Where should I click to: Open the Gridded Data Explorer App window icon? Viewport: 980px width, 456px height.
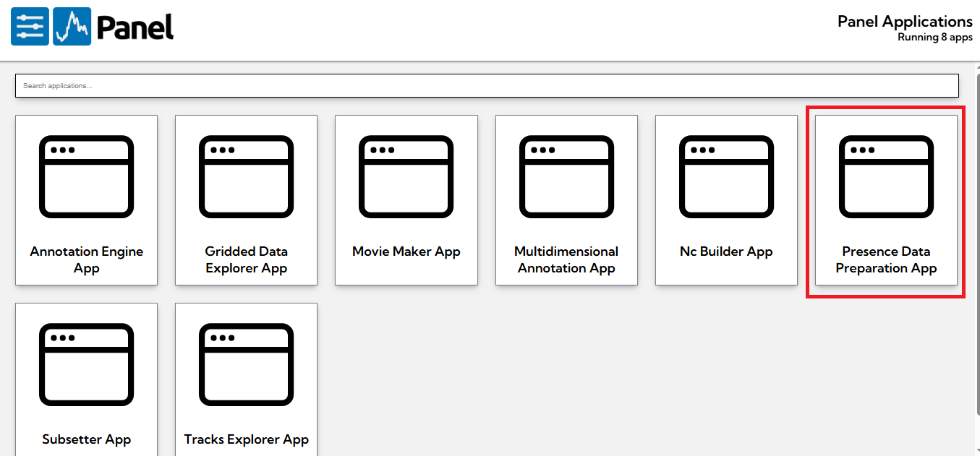(246, 176)
